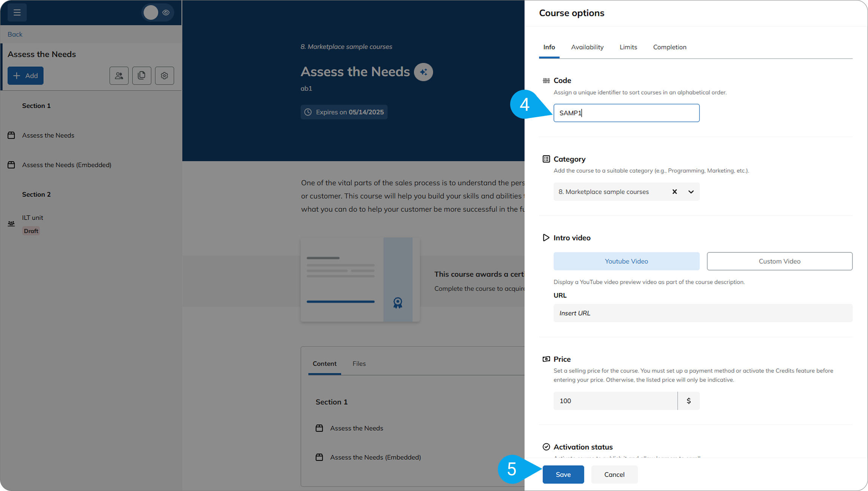The image size is (868, 491).
Task: Click unit icon beside Assess the Needs (Embedded) content row
Action: tap(319, 457)
